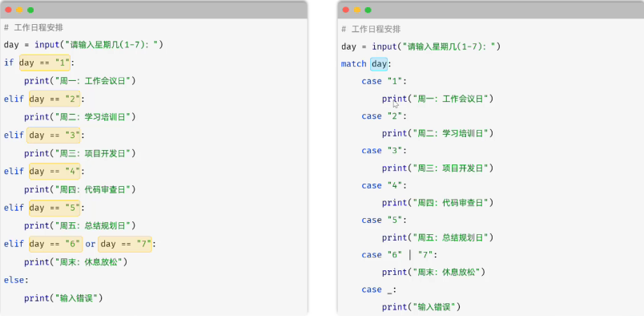Click the wildcard 'case _:' line
Viewport: 644px width, 316px height.
click(x=379, y=290)
